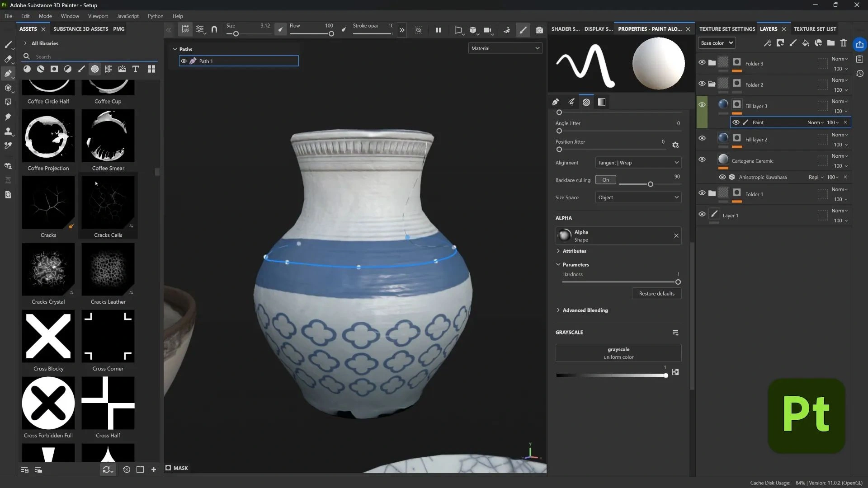The width and height of the screenshot is (868, 488).
Task: Toggle Anisotropic Kuwahara filter visibility
Action: pyautogui.click(x=722, y=177)
